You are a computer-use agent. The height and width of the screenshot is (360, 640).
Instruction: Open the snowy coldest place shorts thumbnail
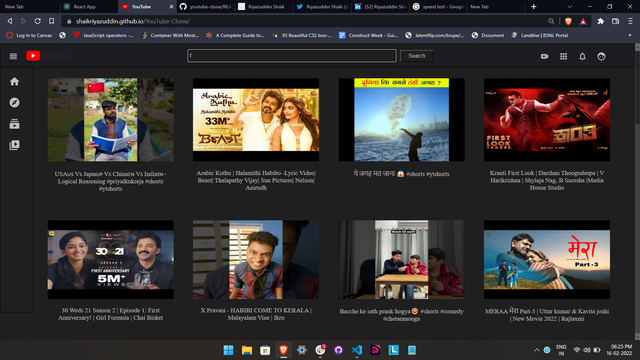coord(402,120)
